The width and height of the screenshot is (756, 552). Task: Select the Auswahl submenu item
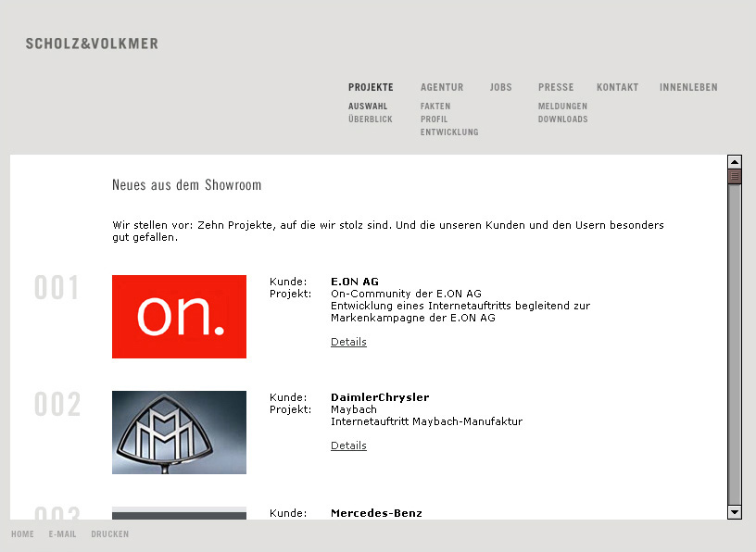(x=368, y=107)
